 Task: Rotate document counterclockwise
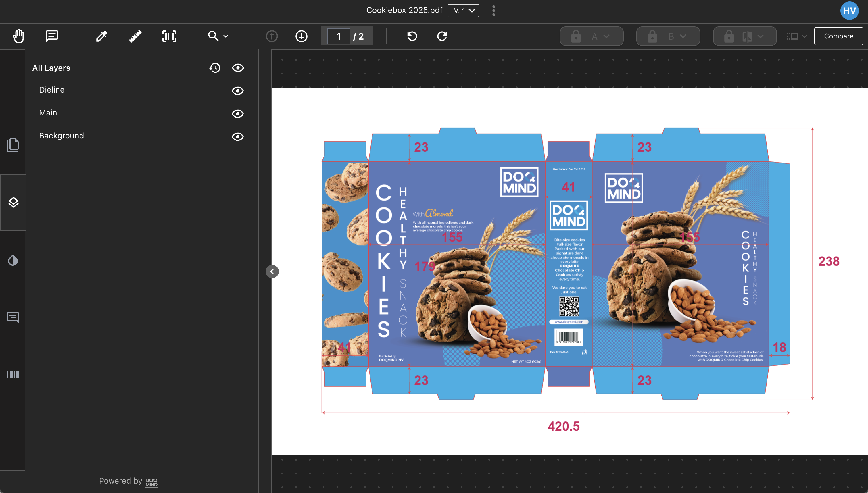click(x=412, y=36)
